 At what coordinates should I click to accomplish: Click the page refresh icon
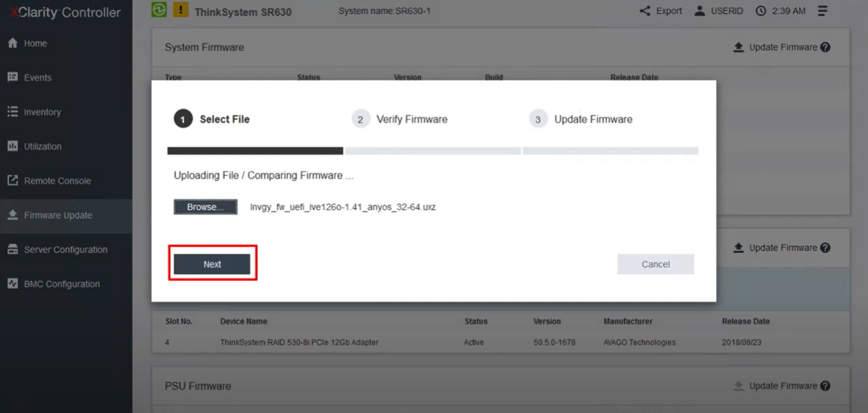(x=158, y=10)
